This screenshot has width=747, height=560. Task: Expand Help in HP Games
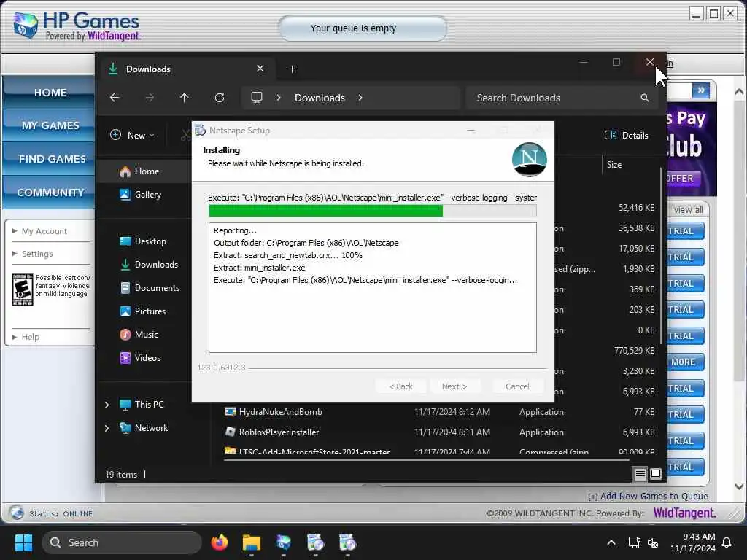(26, 337)
